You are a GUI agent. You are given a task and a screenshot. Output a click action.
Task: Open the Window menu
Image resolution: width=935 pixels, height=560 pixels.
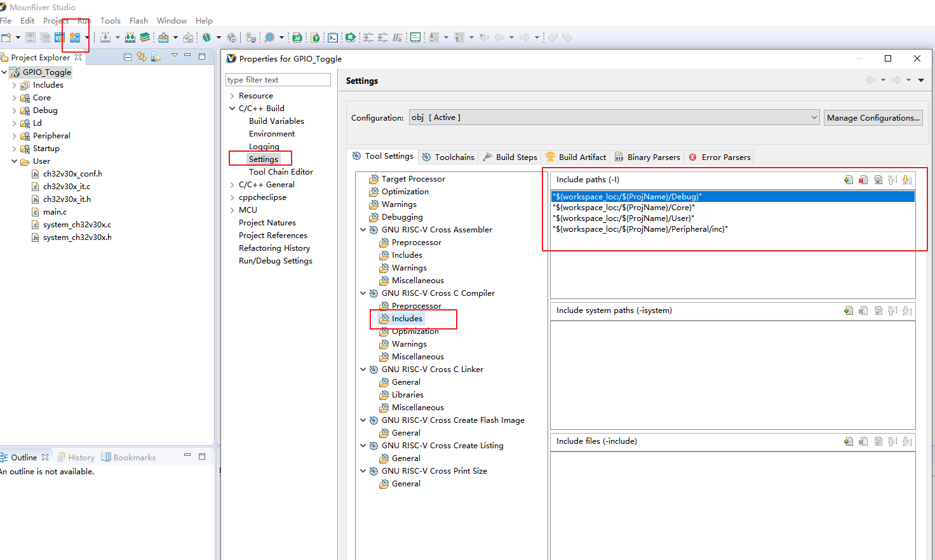coord(172,20)
